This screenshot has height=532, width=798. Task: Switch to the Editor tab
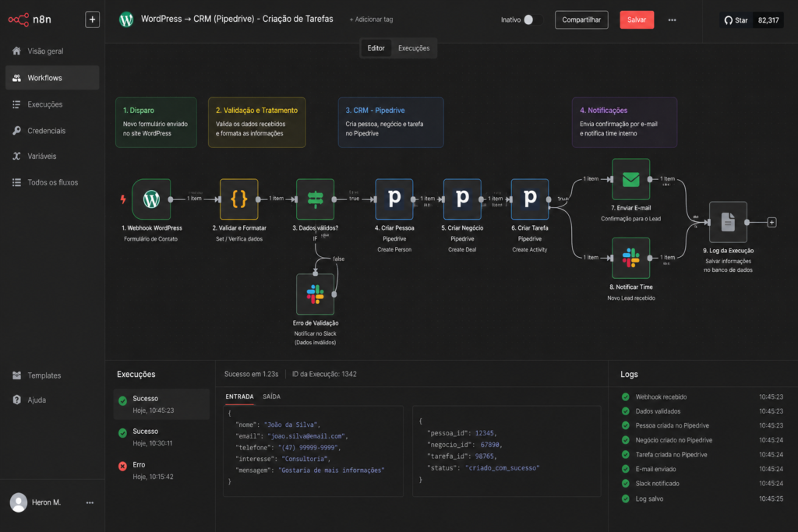click(x=376, y=48)
